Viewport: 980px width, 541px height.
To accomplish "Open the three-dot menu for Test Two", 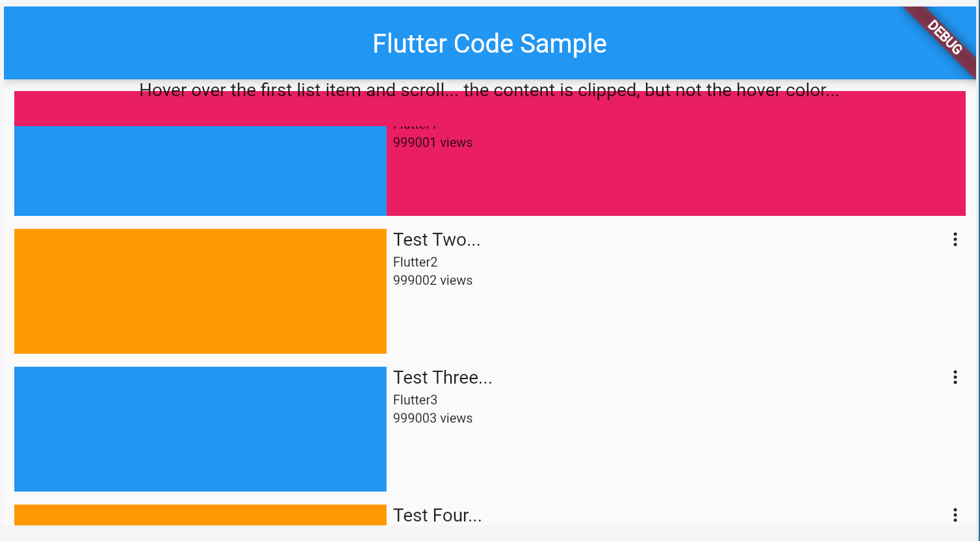I will pos(955,239).
